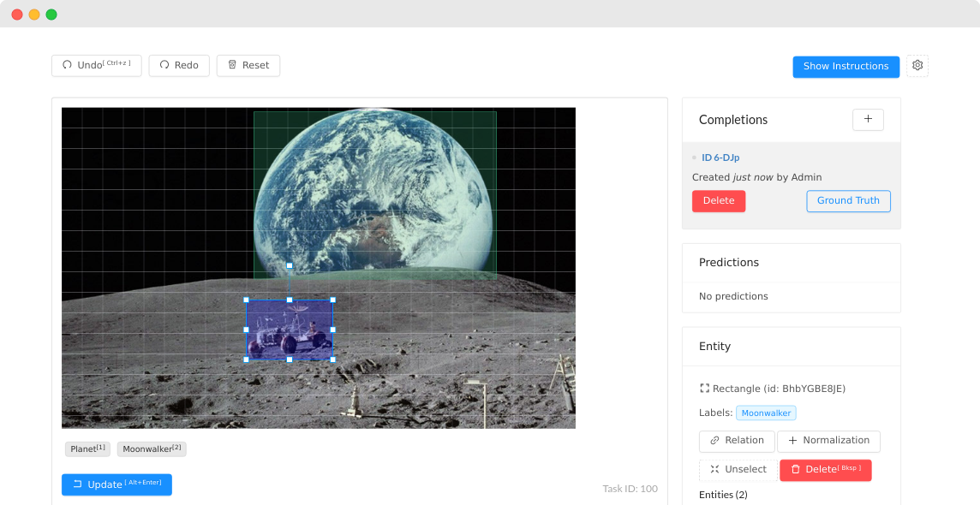Mark completion as Ground Truth

click(x=847, y=201)
